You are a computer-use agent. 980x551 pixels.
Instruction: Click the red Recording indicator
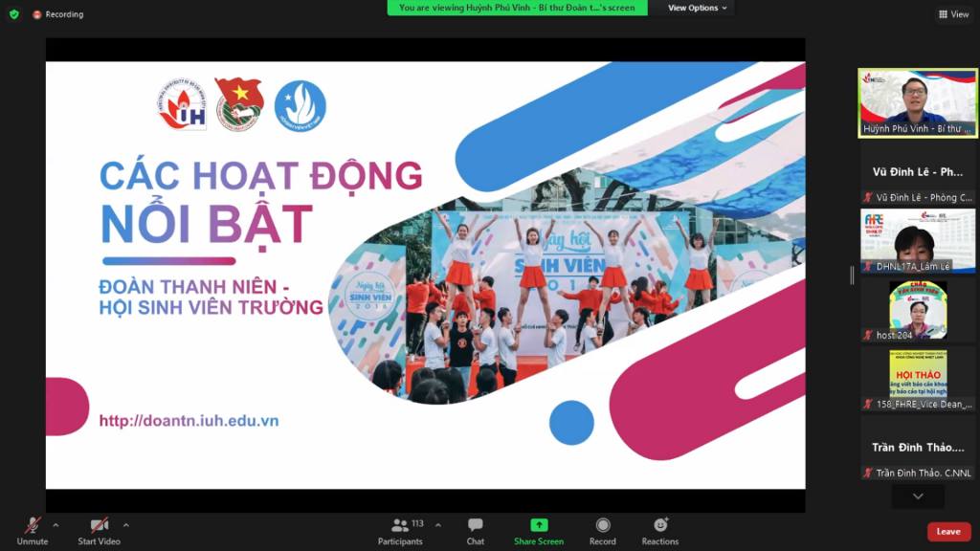(x=58, y=14)
